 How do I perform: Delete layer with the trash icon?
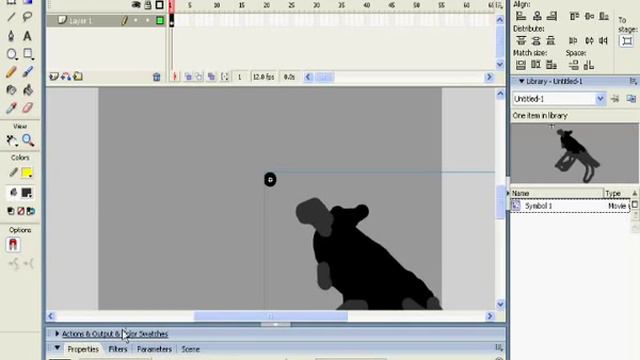tap(156, 77)
